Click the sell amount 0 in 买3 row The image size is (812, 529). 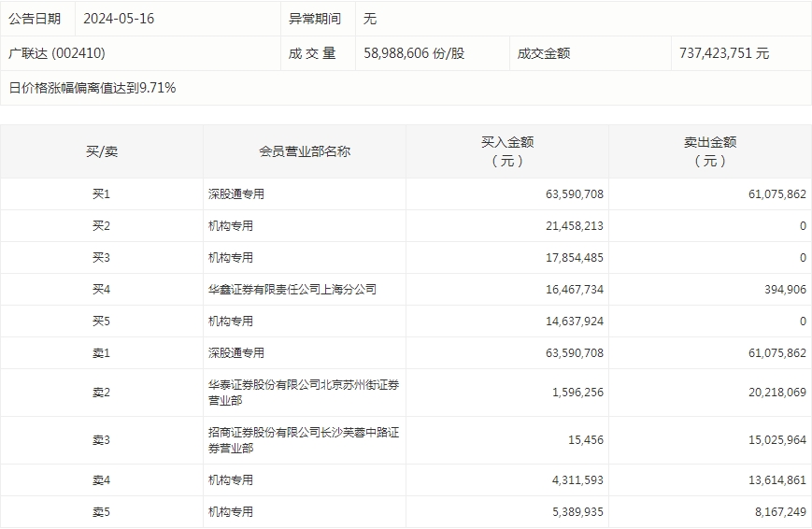pyautogui.click(x=804, y=258)
